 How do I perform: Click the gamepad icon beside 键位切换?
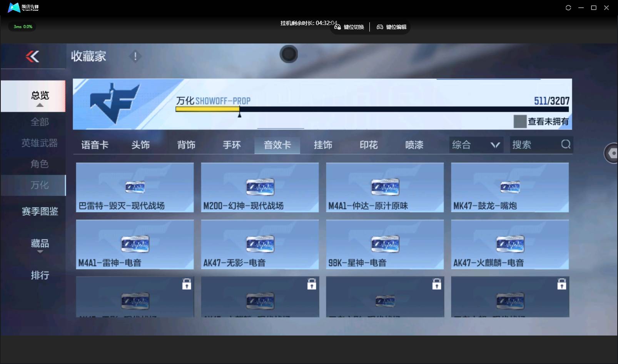tap(337, 27)
